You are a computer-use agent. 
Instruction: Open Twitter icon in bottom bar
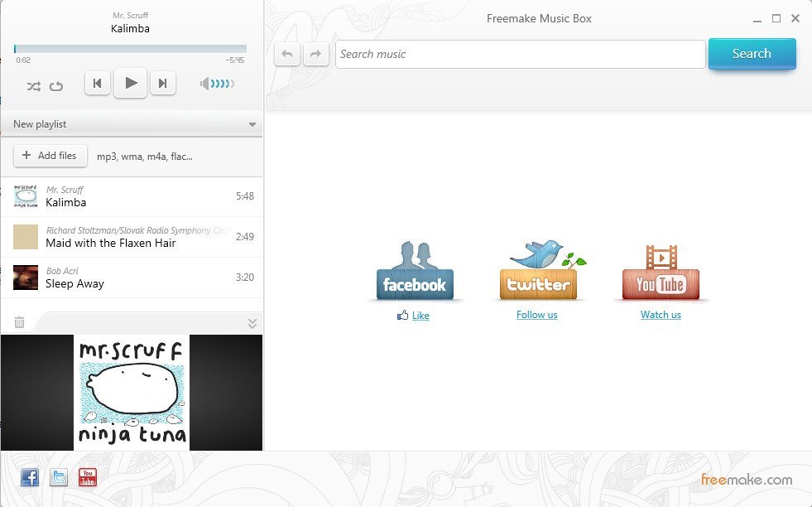coord(59,477)
